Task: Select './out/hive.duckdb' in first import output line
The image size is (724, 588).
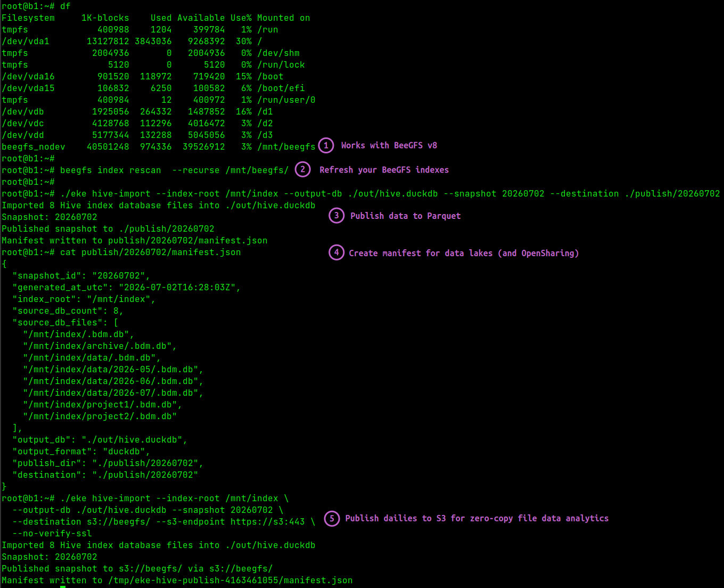Action: [x=270, y=206]
